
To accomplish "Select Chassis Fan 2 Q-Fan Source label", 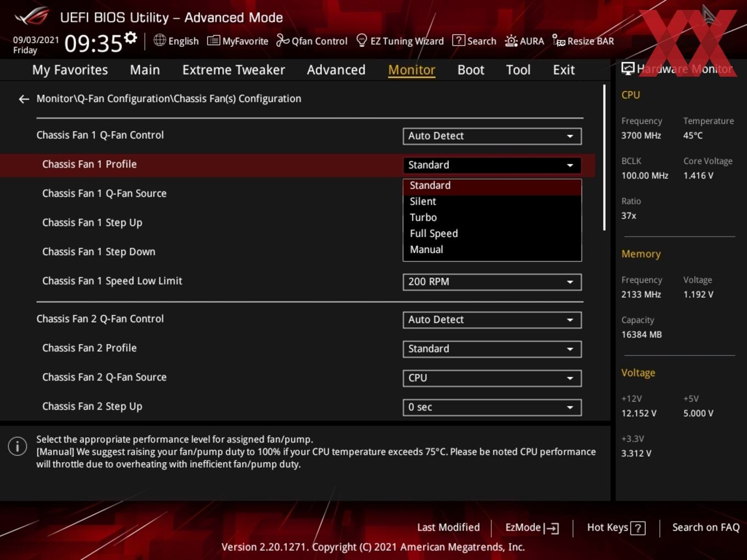I will point(104,377).
